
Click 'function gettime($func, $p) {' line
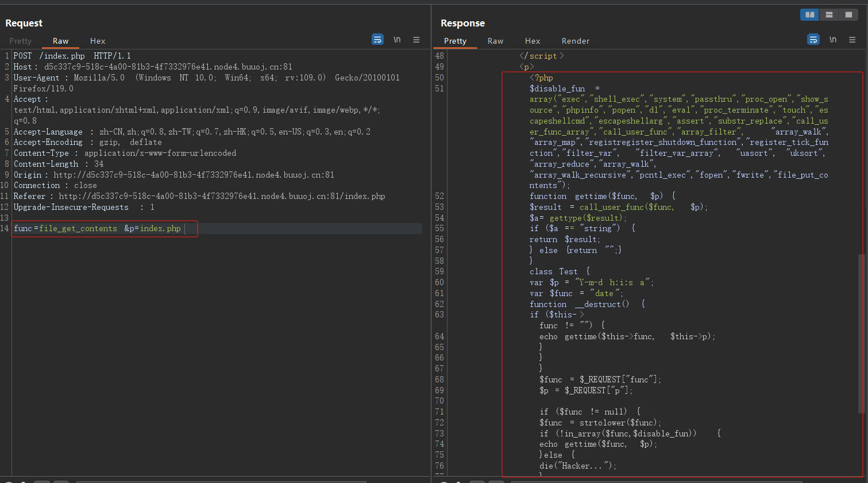[x=603, y=196]
